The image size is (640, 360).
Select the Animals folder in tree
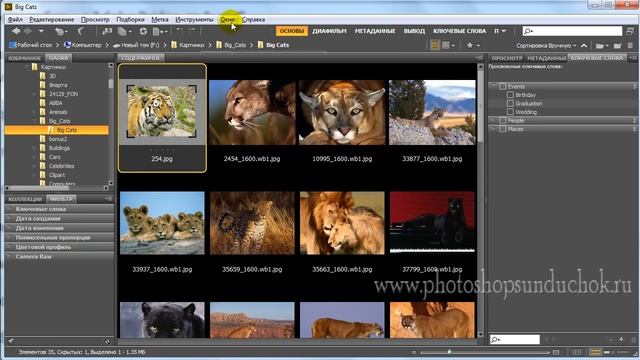[58, 112]
